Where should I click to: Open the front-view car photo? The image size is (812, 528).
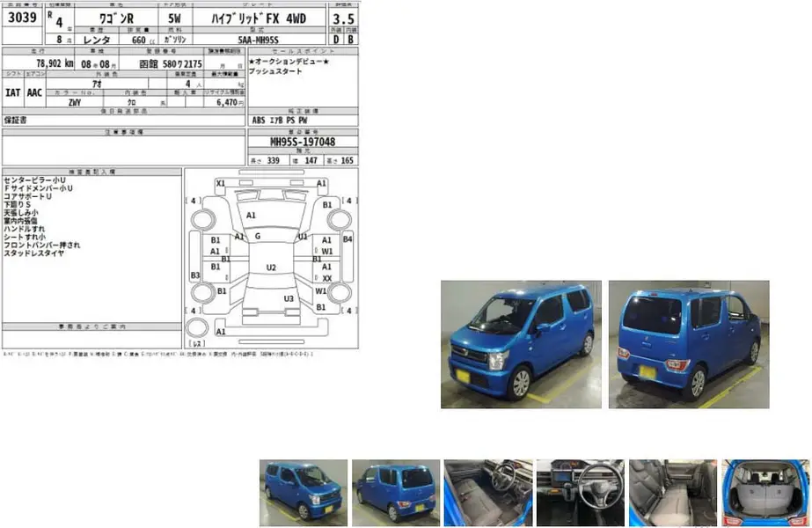pos(519,343)
